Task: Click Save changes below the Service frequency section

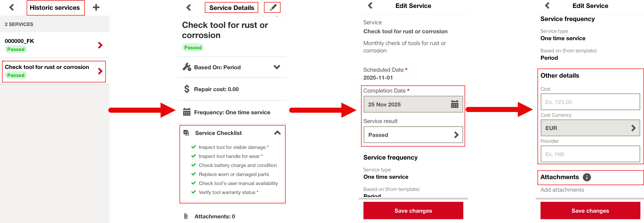Action: (413, 211)
